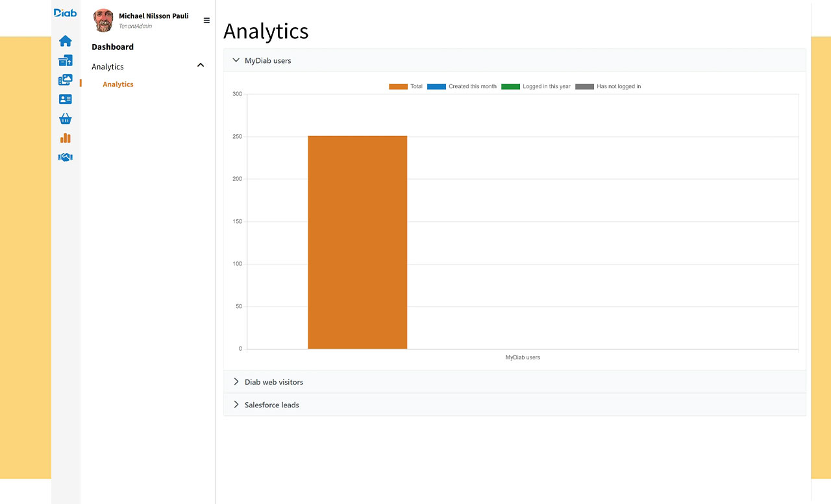Collapse the MyDiab users panel chevron

tap(236, 60)
